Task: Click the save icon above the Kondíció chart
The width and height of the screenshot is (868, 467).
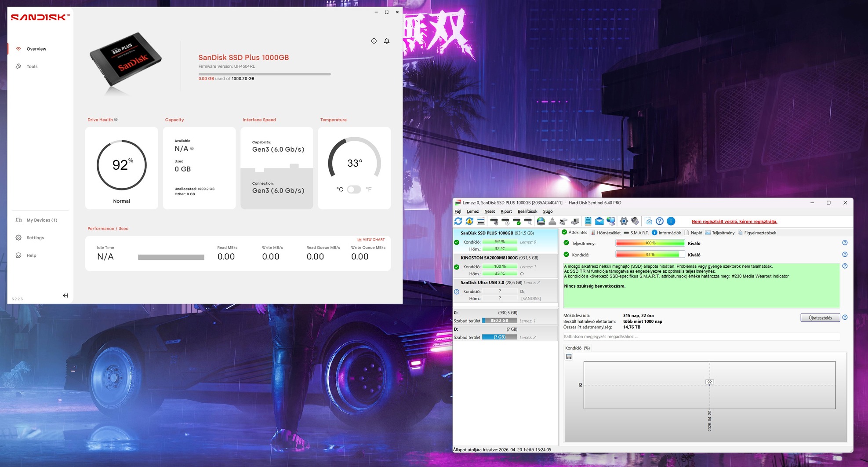Action: (569, 357)
